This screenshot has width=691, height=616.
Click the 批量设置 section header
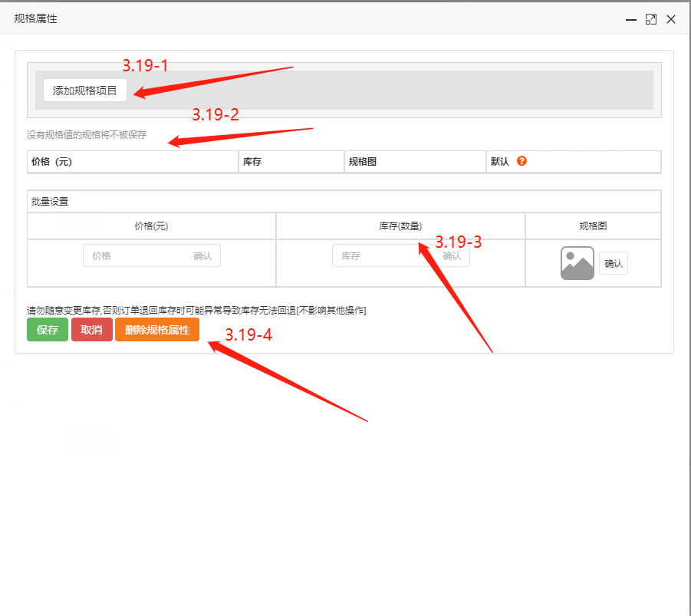(50, 202)
